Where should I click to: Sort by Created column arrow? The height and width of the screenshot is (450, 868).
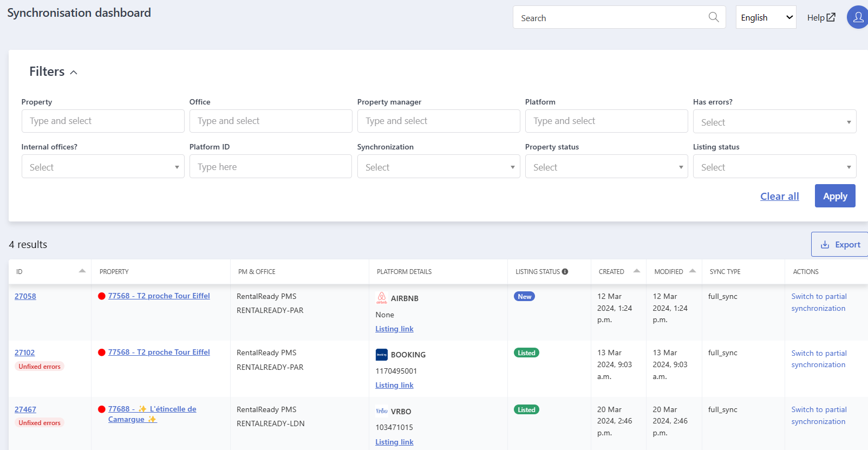point(637,271)
